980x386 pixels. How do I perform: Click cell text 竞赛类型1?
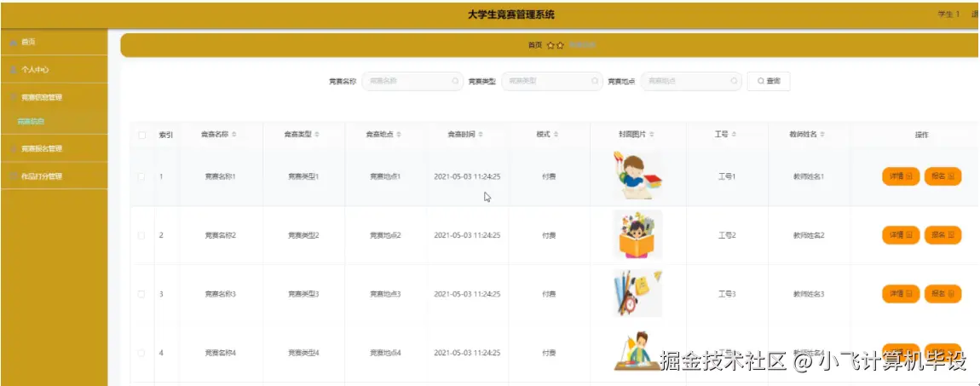[303, 176]
